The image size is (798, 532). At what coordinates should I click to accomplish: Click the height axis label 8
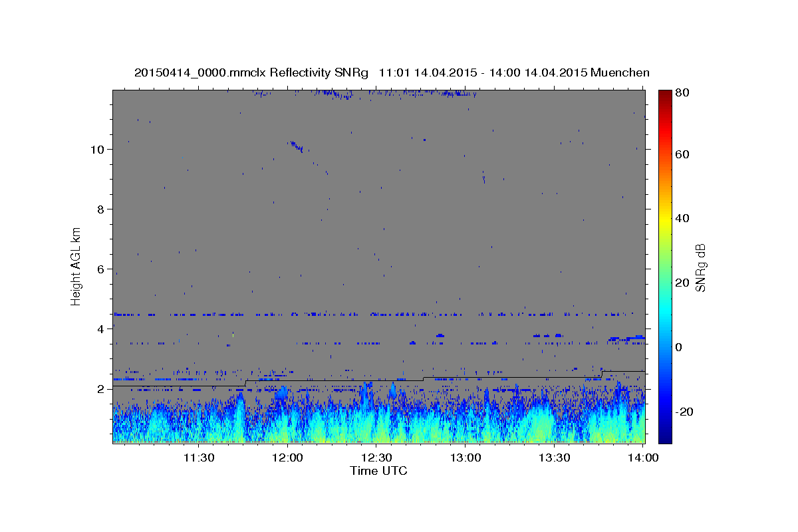[101, 209]
